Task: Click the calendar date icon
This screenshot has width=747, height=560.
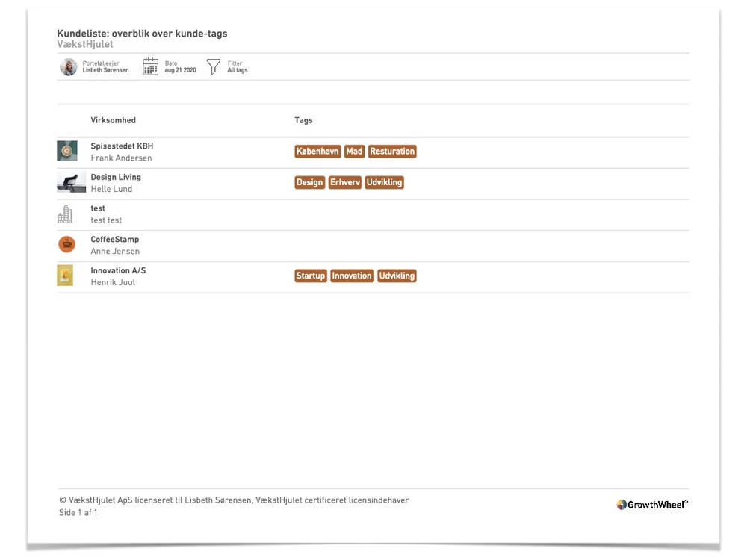Action: (151, 66)
